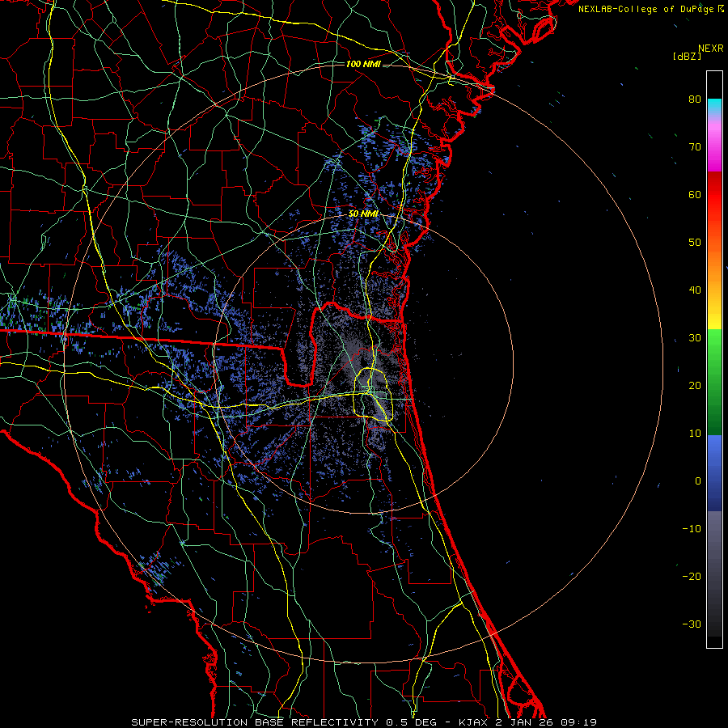The image size is (728, 728).
Task: Click the gray segment of the color bar
Action: point(714,574)
